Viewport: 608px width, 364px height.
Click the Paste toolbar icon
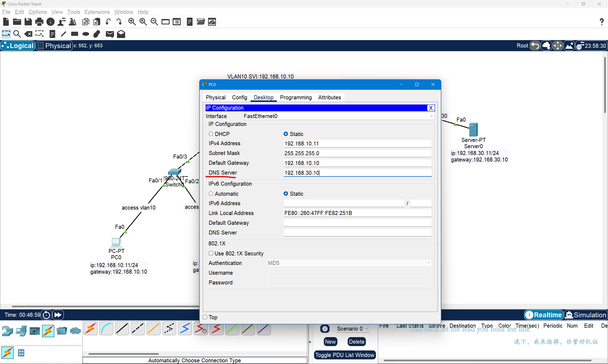tap(97, 22)
